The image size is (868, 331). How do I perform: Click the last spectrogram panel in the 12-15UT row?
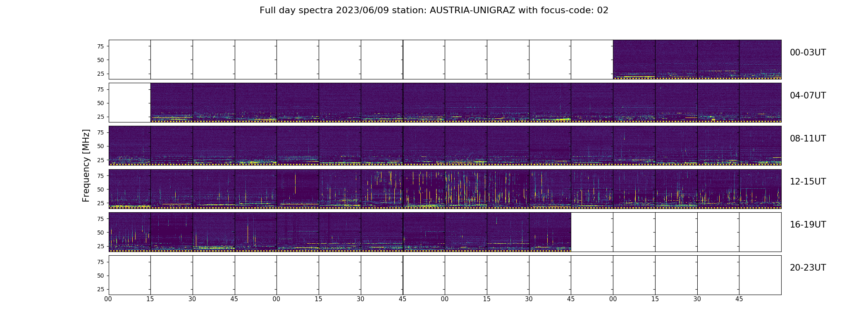point(760,189)
